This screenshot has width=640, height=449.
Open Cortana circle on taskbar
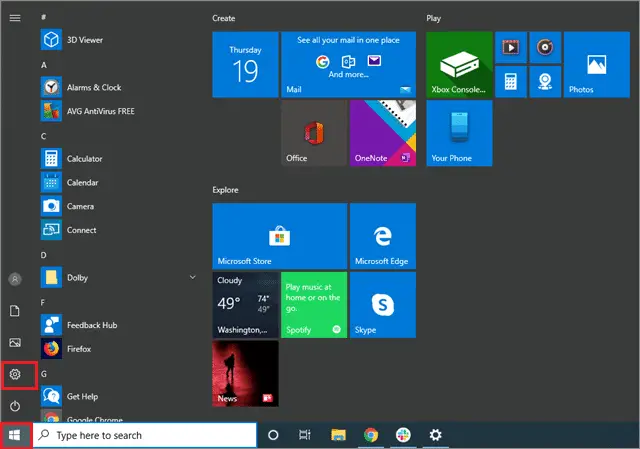click(x=273, y=435)
